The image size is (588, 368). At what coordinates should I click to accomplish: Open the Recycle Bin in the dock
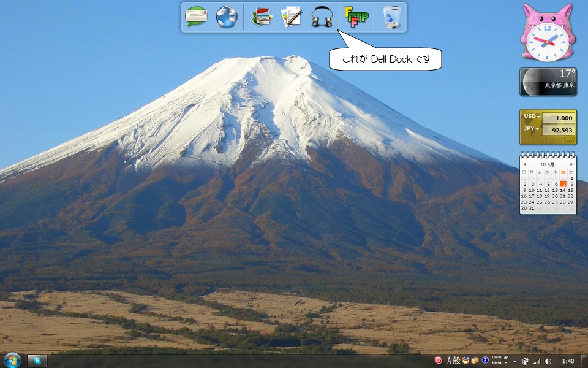(x=391, y=17)
